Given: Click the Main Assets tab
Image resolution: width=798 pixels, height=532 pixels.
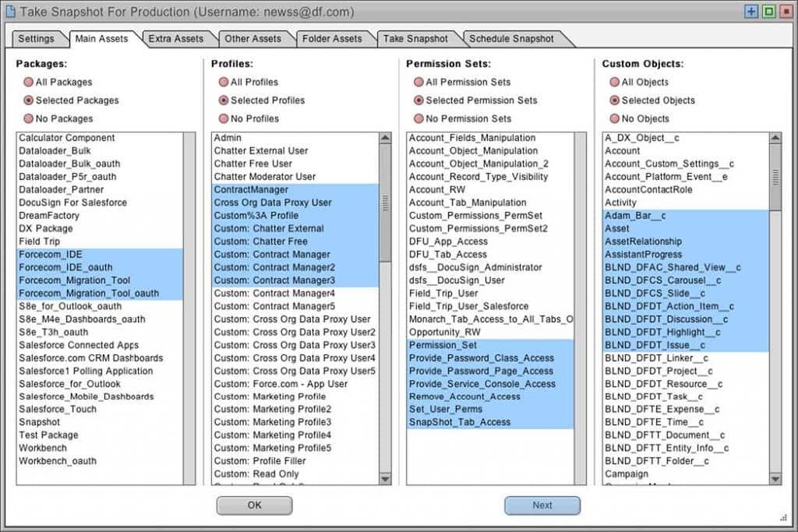Looking at the screenshot, I should 102,39.
